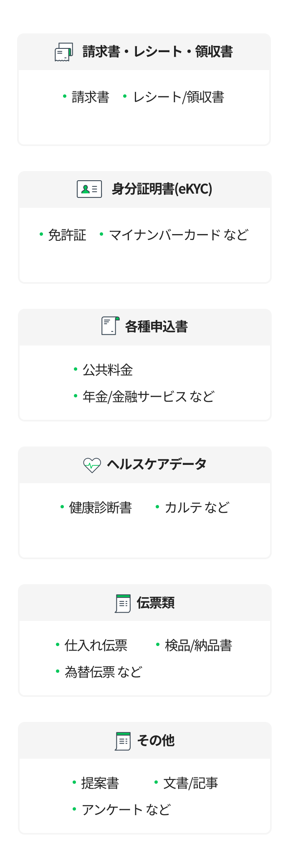
Task: Click the 請求書 list item
Action: click(x=90, y=97)
